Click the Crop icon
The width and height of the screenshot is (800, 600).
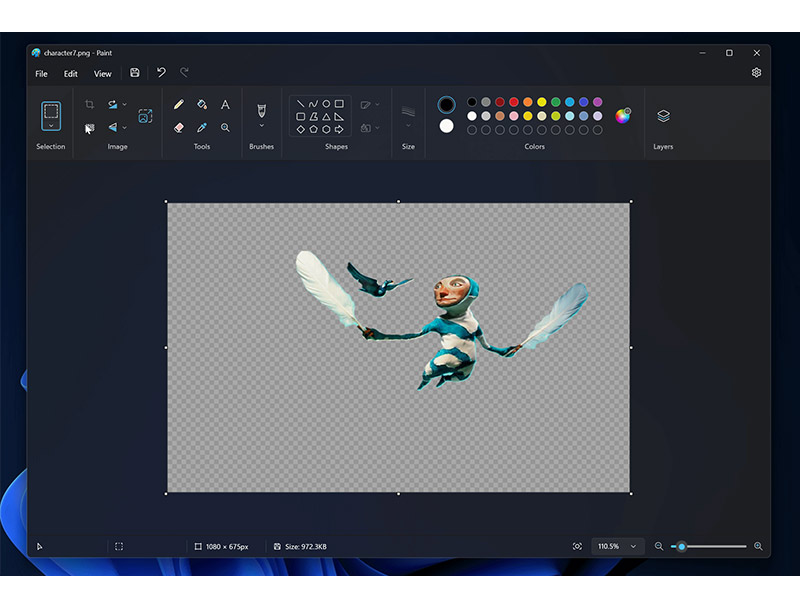pyautogui.click(x=89, y=105)
